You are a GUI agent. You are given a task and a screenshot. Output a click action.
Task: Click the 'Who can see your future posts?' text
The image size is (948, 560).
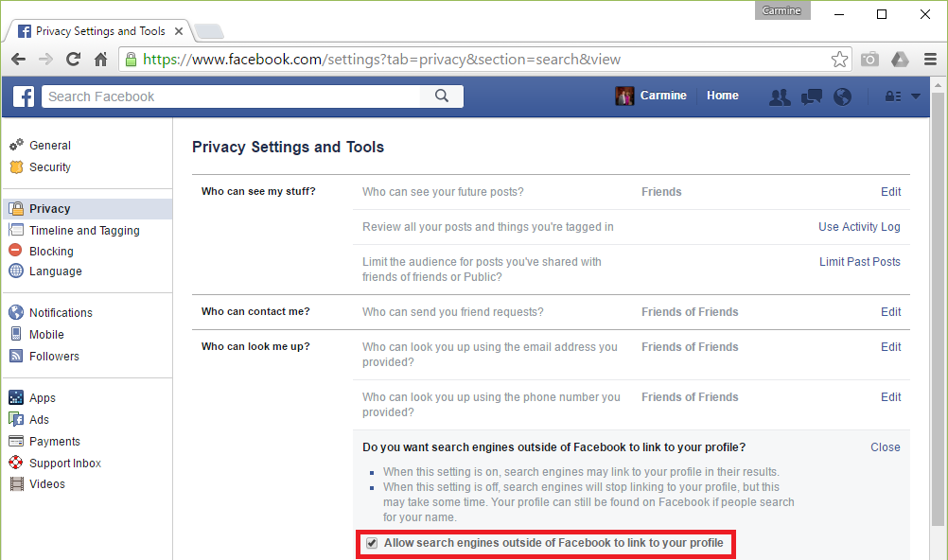pos(443,192)
